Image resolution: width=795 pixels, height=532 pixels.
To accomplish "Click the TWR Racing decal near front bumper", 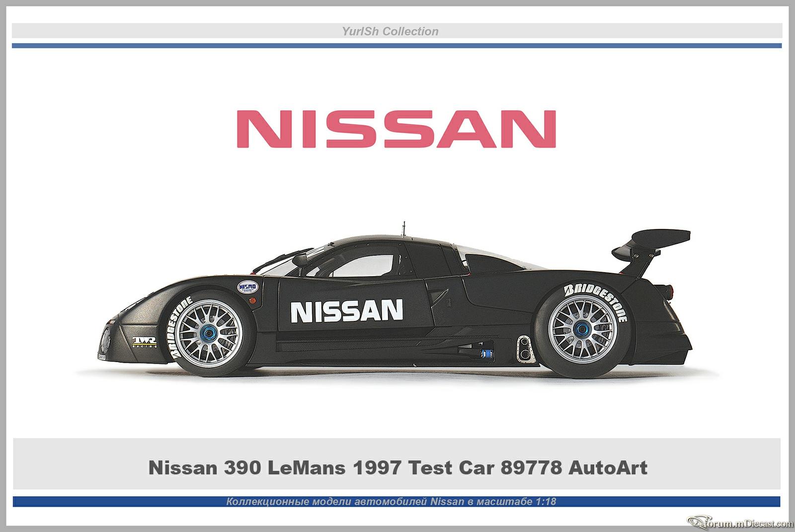I will (x=144, y=342).
